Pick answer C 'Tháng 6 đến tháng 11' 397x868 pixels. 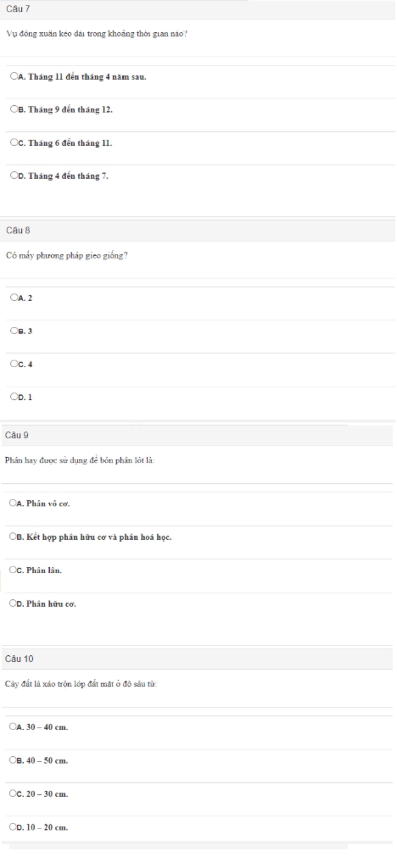[x=14, y=142]
